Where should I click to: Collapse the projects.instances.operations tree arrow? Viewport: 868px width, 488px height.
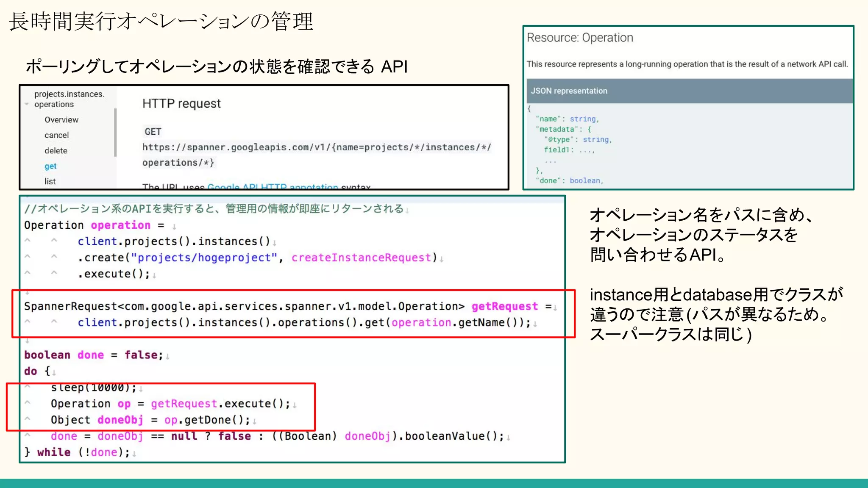[27, 104]
